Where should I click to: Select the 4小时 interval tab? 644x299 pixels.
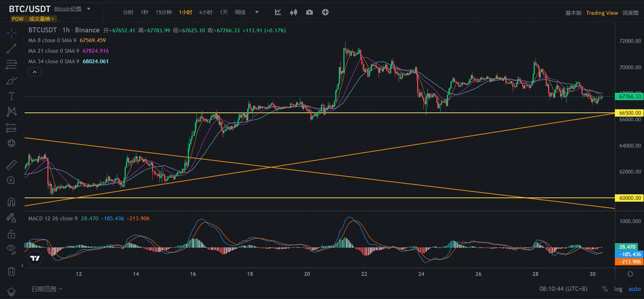tap(206, 12)
